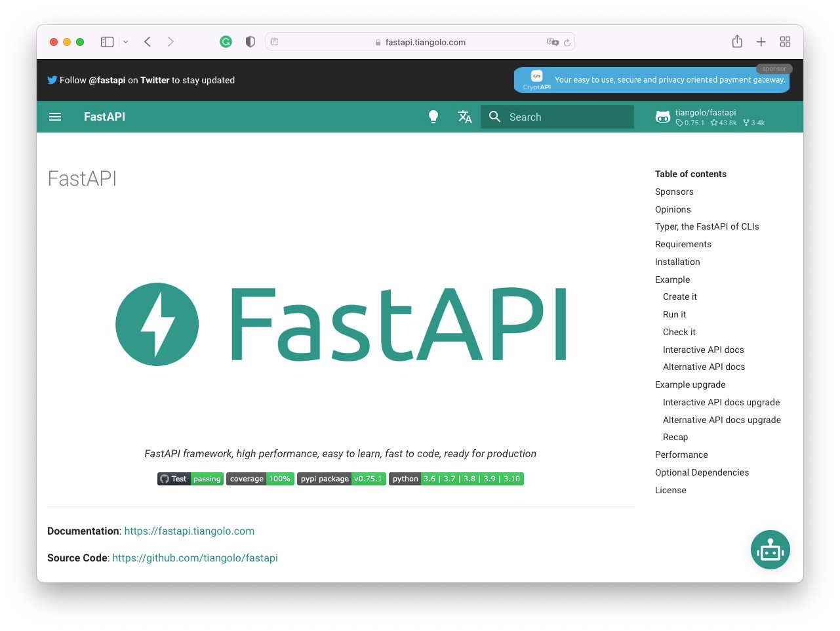Click the reload page icon
The image size is (840, 631).
click(567, 42)
